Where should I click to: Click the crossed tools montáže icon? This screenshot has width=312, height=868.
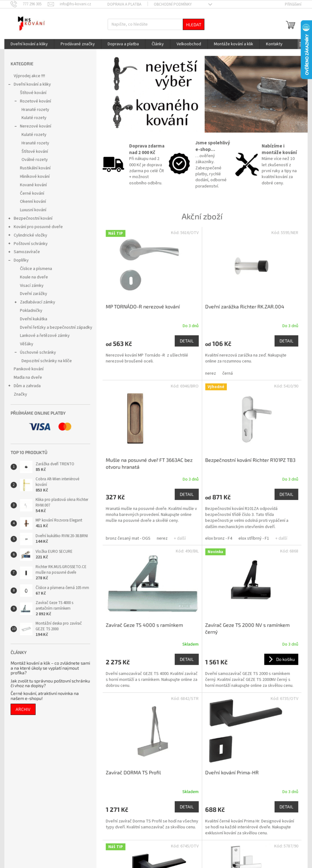247,164
